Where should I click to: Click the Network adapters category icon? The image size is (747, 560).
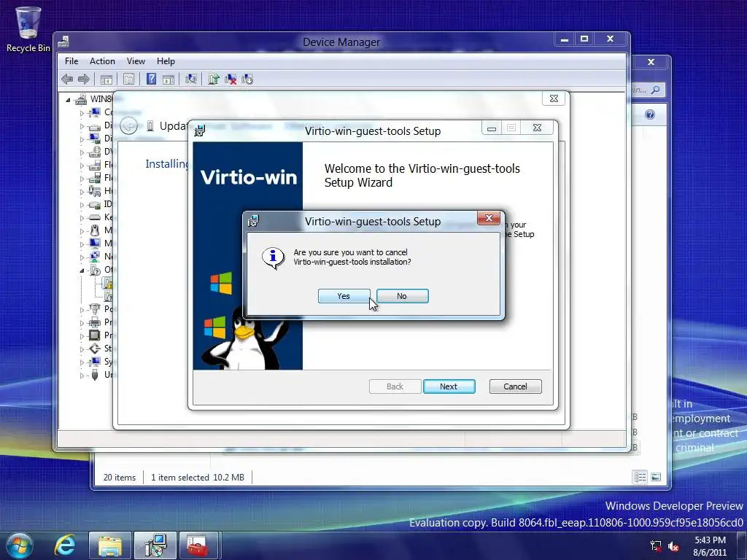95,257
